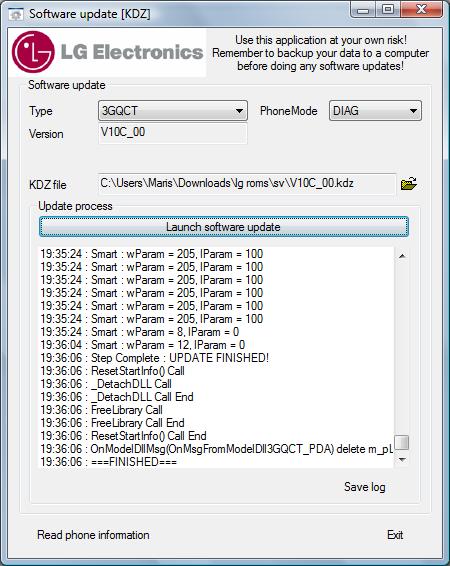This screenshot has height=566, width=450.
Task: Select the UPDATE FINISHED! log line
Action: tap(154, 358)
